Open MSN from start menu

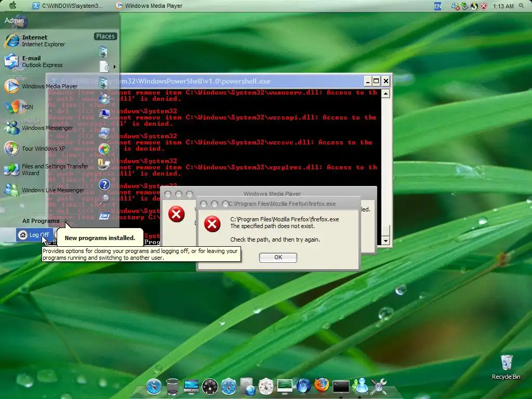19,107
